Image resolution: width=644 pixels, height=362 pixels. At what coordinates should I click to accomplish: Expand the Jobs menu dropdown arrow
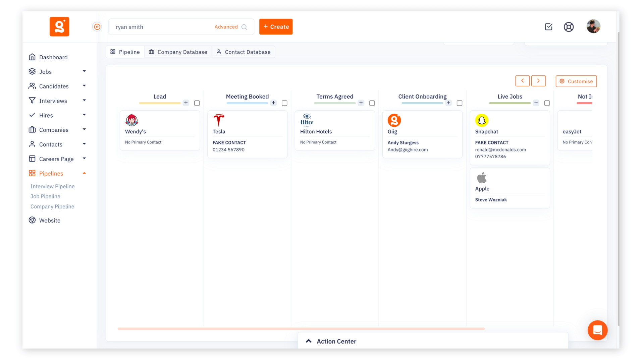(84, 71)
